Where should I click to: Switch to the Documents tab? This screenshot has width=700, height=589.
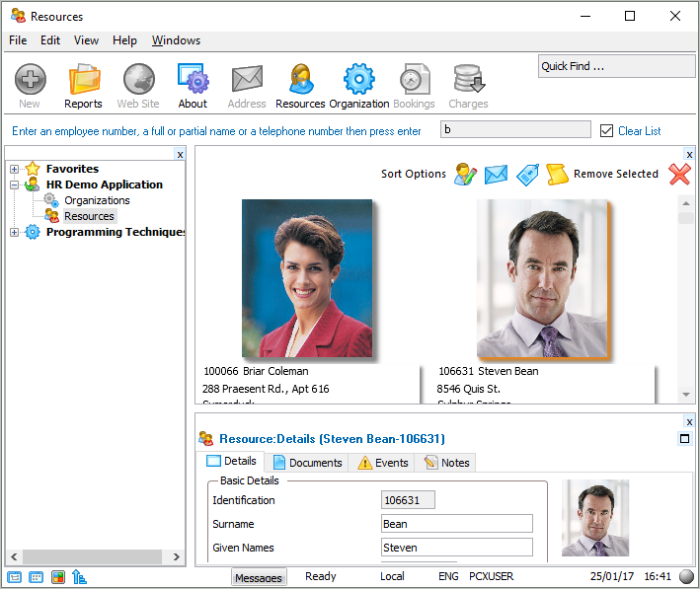[307, 463]
